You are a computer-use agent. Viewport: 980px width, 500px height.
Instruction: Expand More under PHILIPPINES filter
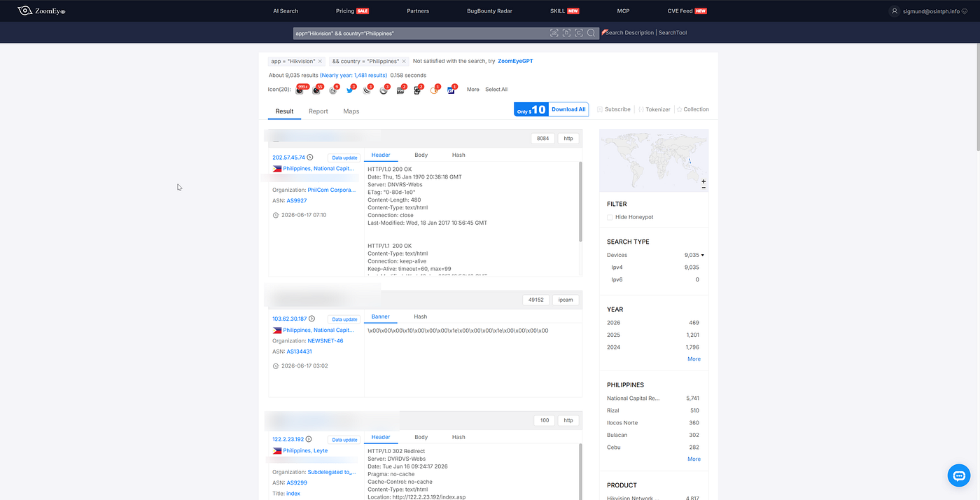[694, 459]
